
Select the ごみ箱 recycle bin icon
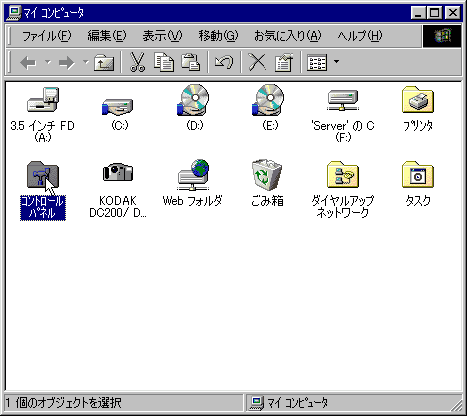tap(267, 175)
